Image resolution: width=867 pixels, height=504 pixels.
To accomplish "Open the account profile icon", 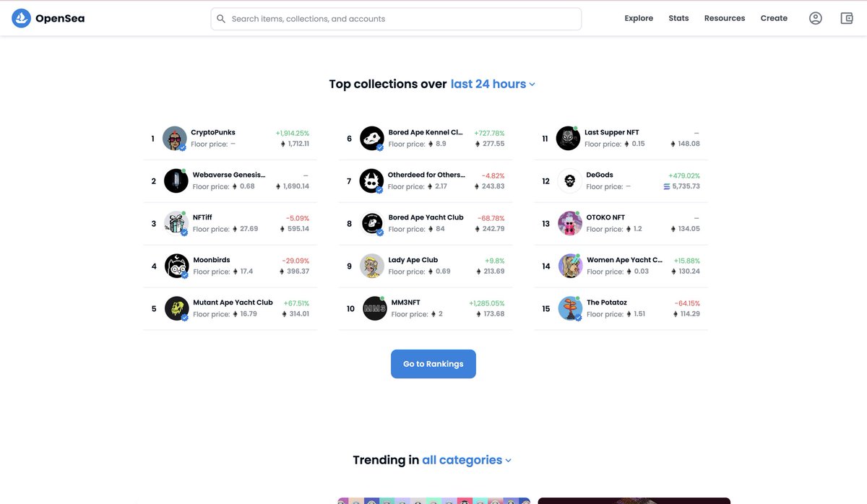I will coord(816,18).
